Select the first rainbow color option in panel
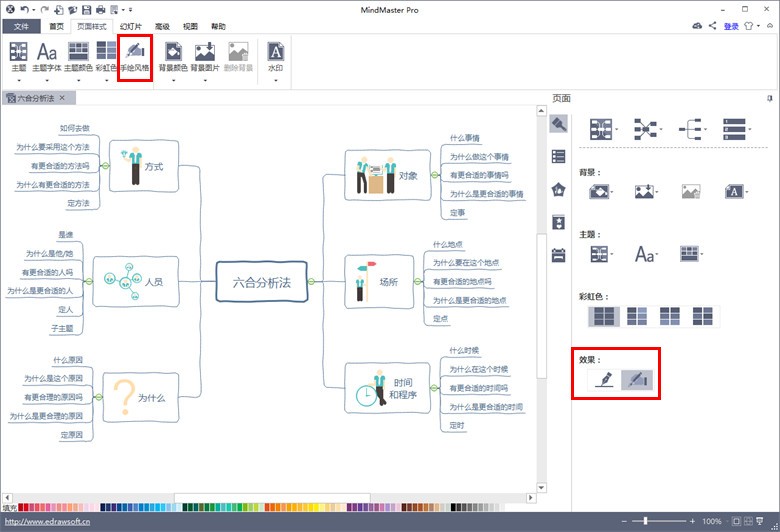 pos(604,316)
